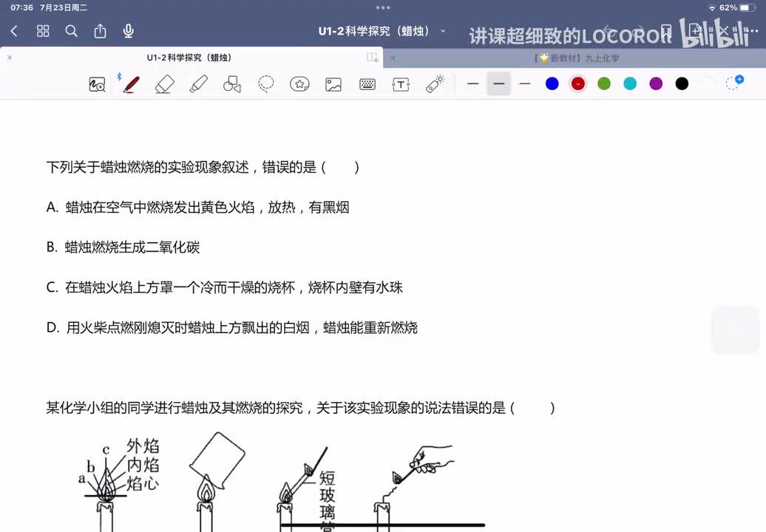This screenshot has width=766, height=532.
Task: Start audio recording with the microphone icon
Action: 129,31
